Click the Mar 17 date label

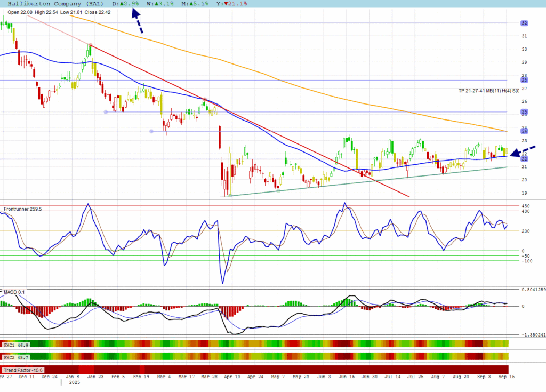[187, 377]
